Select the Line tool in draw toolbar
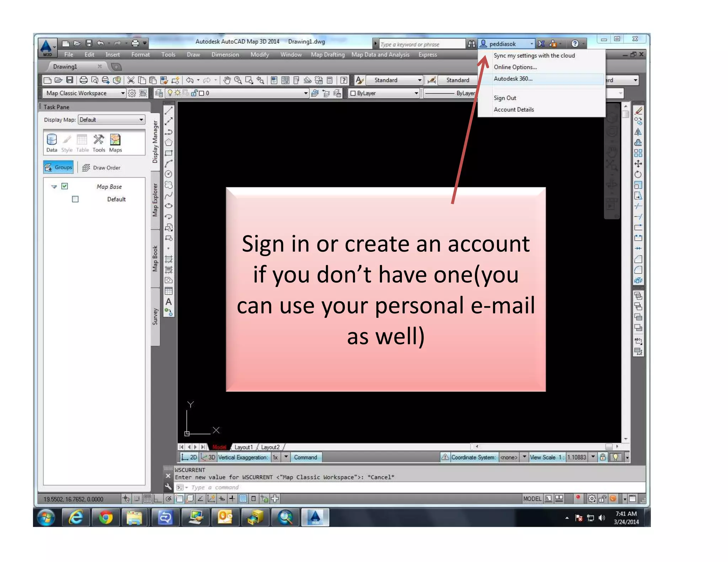Screen dimensions: 728x562 coord(168,111)
